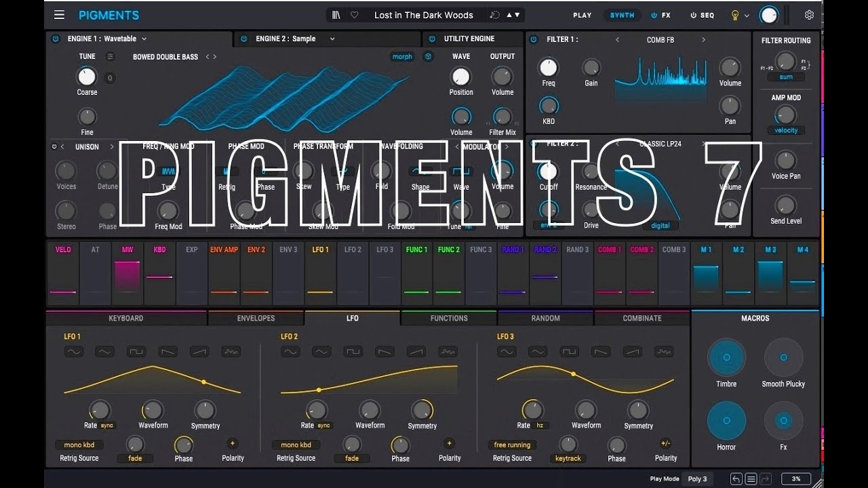This screenshot has width=868, height=488.
Task: Open LFO 2 retrig source 'mono kbd' dropdown
Action: pos(296,445)
